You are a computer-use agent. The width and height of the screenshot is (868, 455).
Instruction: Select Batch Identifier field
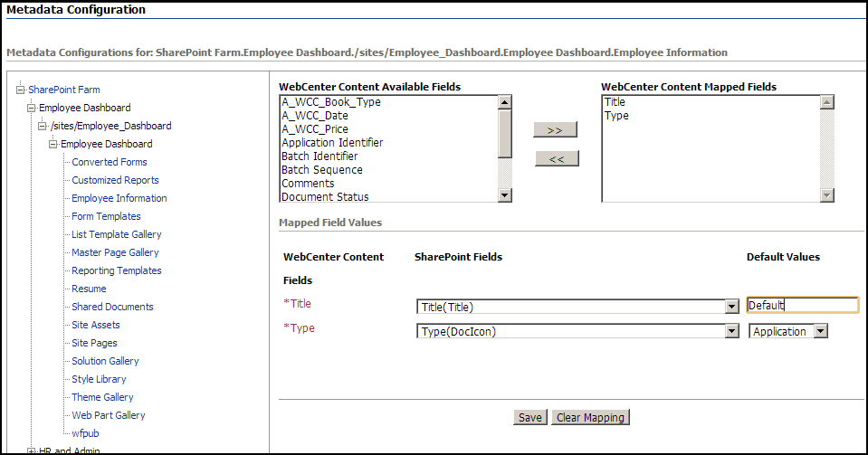click(388, 156)
